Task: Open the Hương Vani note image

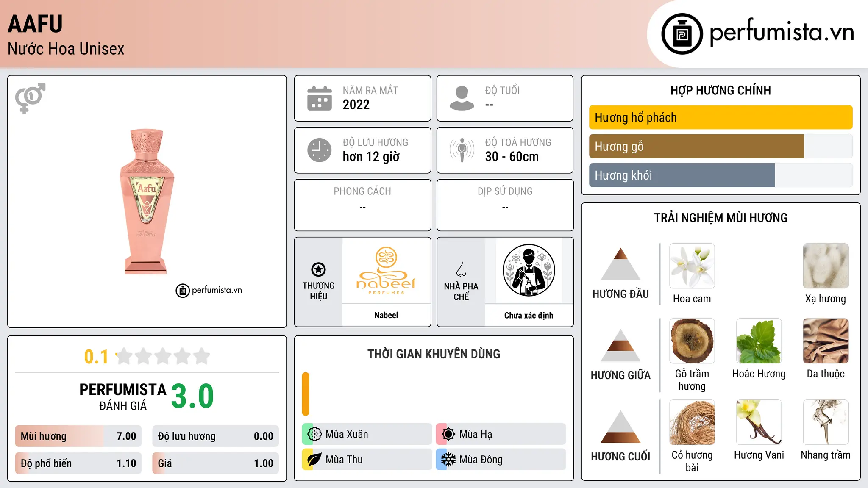Action: (x=759, y=422)
